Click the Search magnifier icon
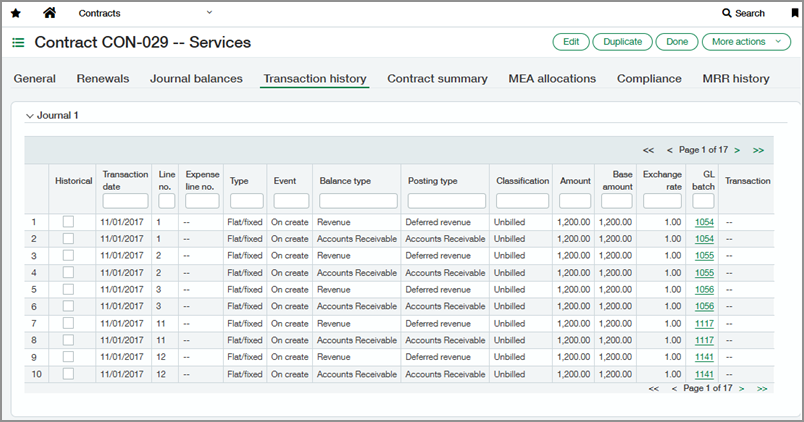The image size is (804, 422). click(727, 13)
